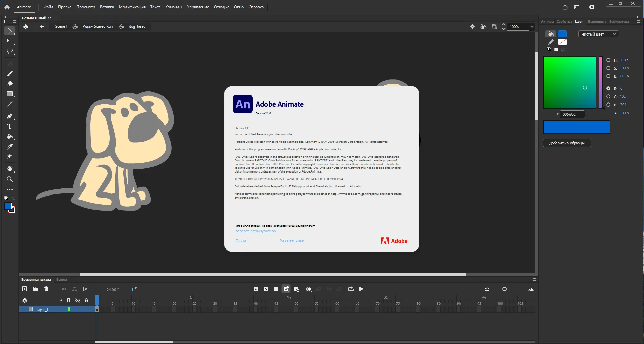Viewport: 644px width, 344px height.
Task: Expand the 100% zoom level dropdown
Action: [532, 27]
